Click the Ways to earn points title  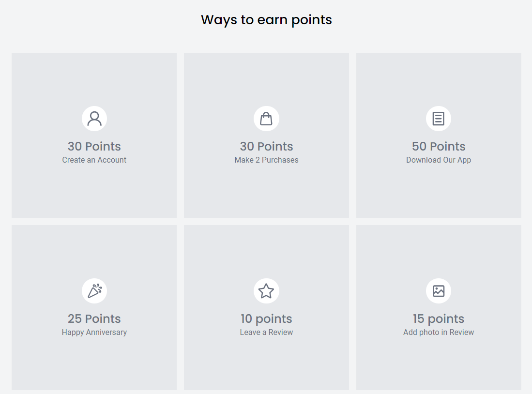tap(266, 20)
